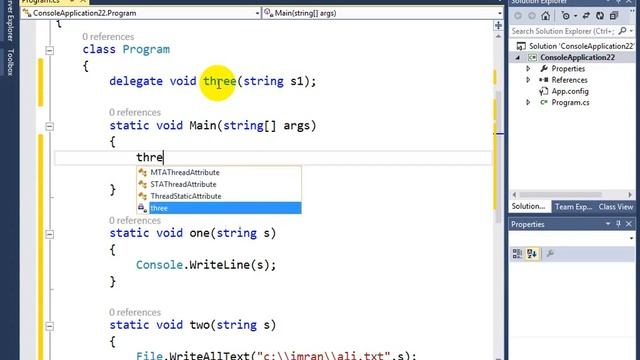Viewport: 640px width, 360px height.
Task: Click the 'three' delegate icon in IntelliSense
Action: pos(142,208)
